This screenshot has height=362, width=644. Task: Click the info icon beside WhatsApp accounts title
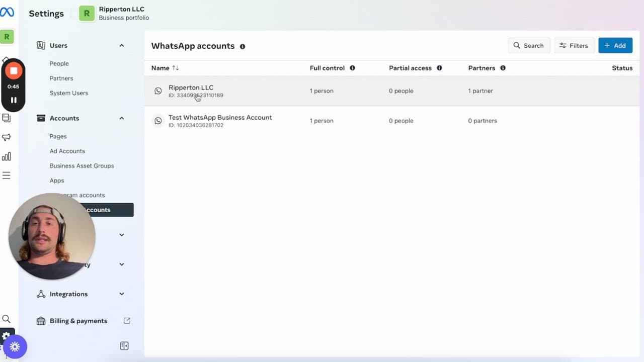[243, 46]
